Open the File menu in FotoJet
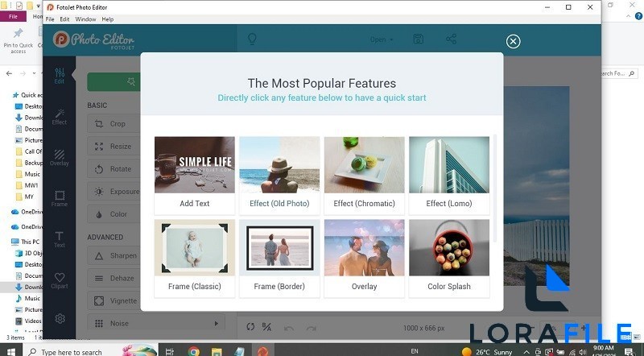644x356 pixels. tap(50, 19)
